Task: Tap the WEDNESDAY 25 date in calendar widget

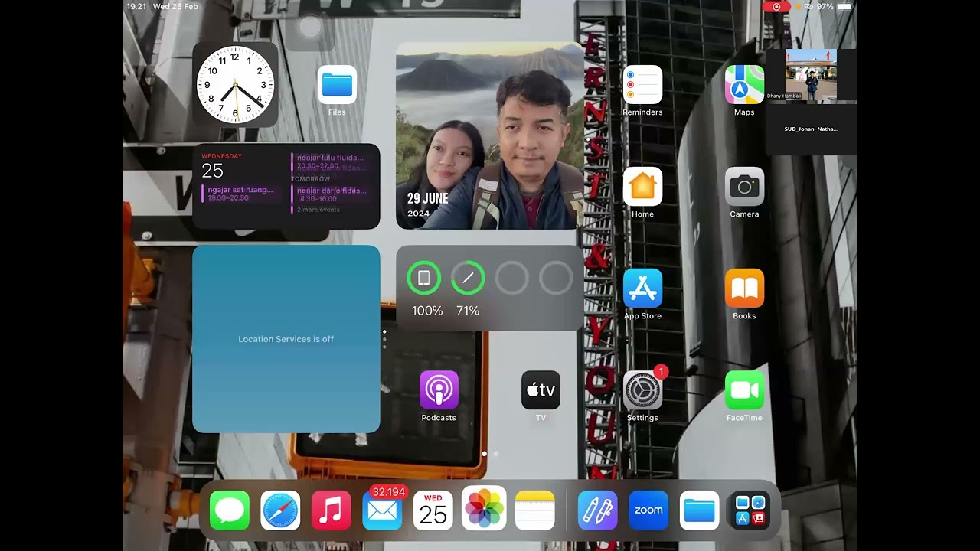Action: click(x=221, y=166)
